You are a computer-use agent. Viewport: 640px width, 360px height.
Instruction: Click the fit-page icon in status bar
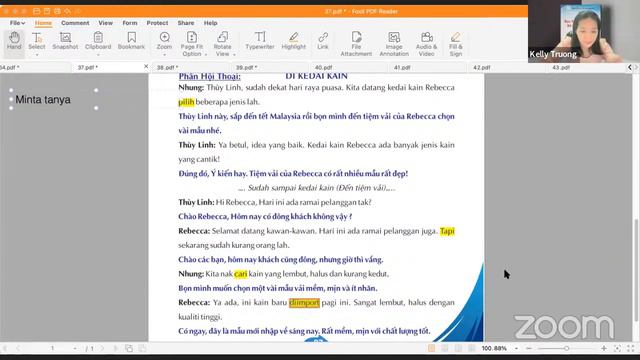(617, 348)
